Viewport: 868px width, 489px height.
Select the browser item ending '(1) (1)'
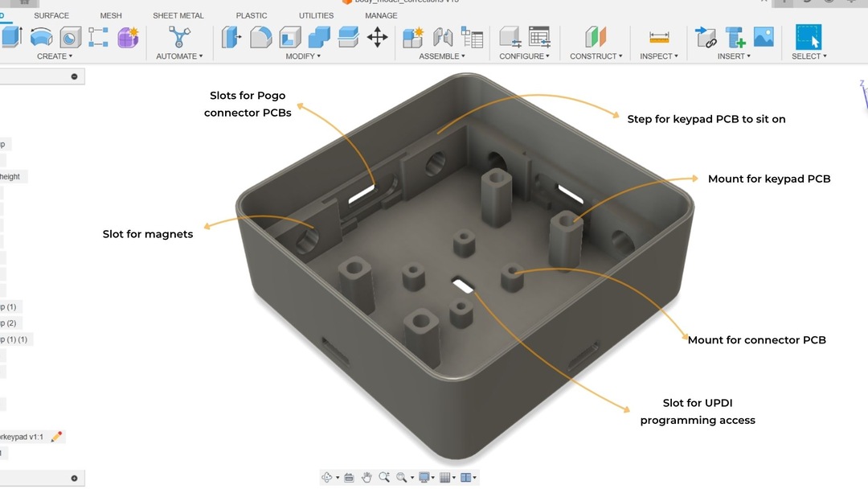click(x=14, y=339)
